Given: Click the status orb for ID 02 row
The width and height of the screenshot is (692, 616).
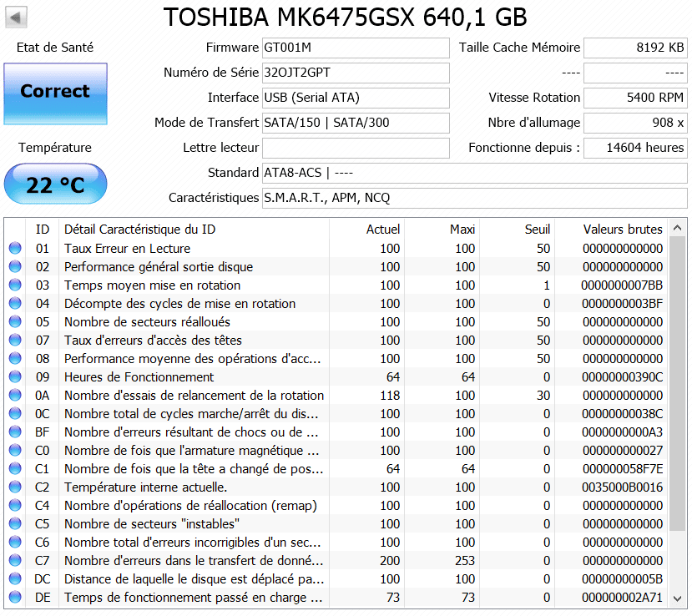Looking at the screenshot, I should pyautogui.click(x=15, y=266).
